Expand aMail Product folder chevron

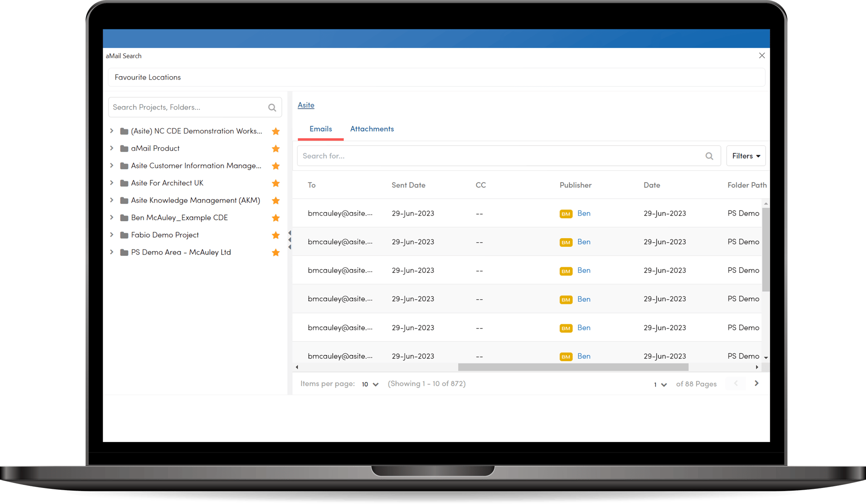[112, 148]
